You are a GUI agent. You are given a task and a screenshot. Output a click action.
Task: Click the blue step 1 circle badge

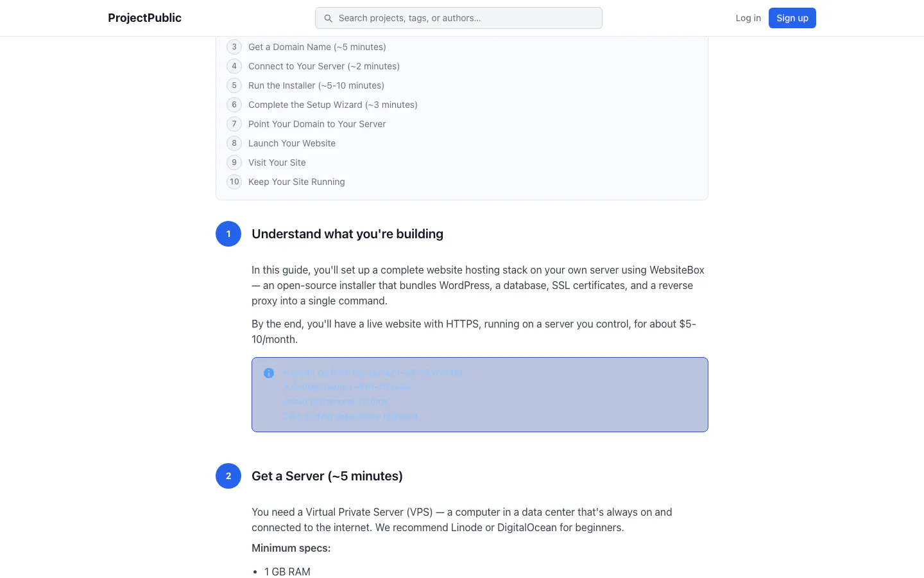coord(228,234)
